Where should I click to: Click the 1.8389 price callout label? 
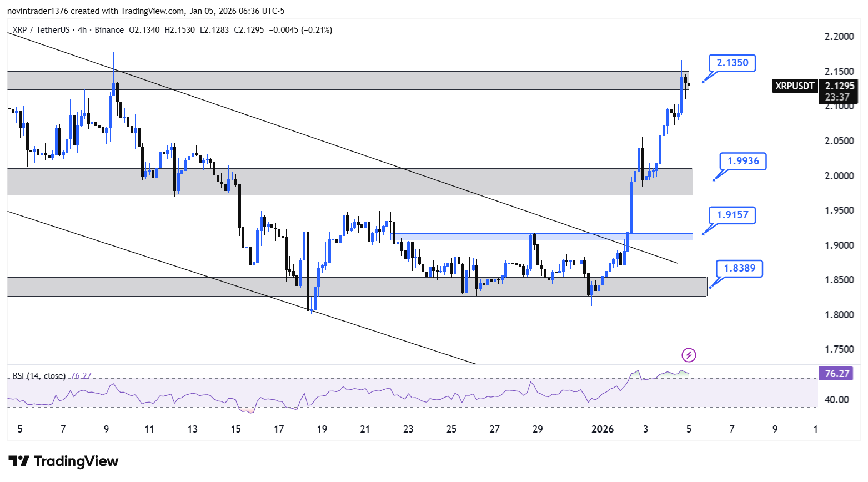739,268
